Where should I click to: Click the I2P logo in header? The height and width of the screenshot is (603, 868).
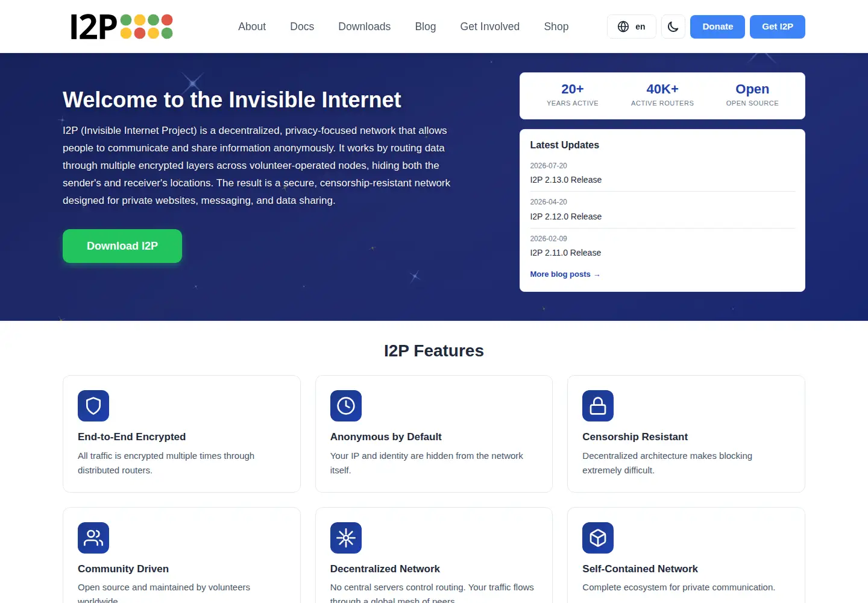point(122,27)
